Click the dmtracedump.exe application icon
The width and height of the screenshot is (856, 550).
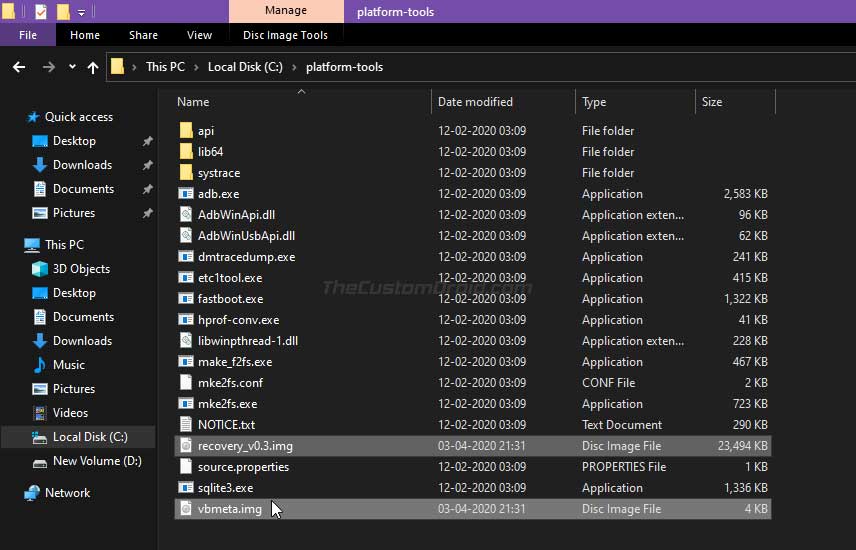(186, 257)
